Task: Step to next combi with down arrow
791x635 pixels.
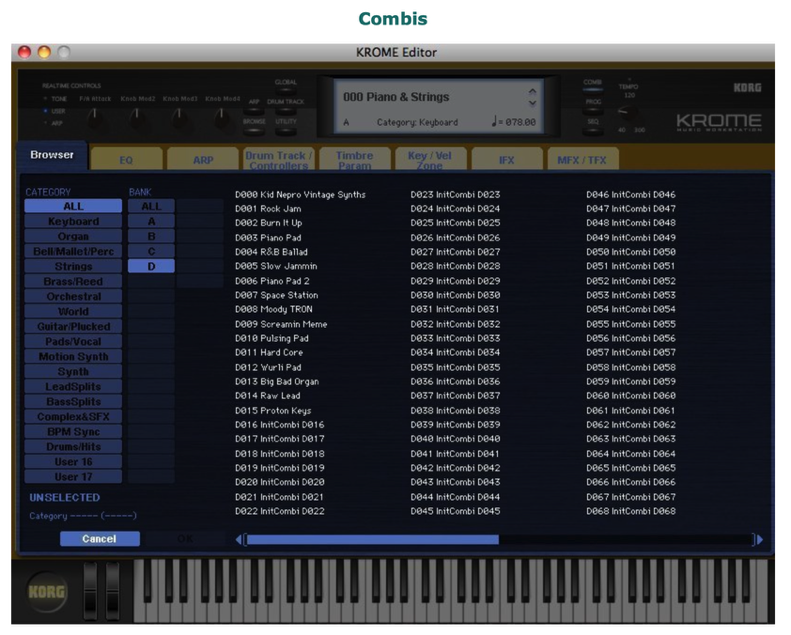Action: tap(532, 103)
